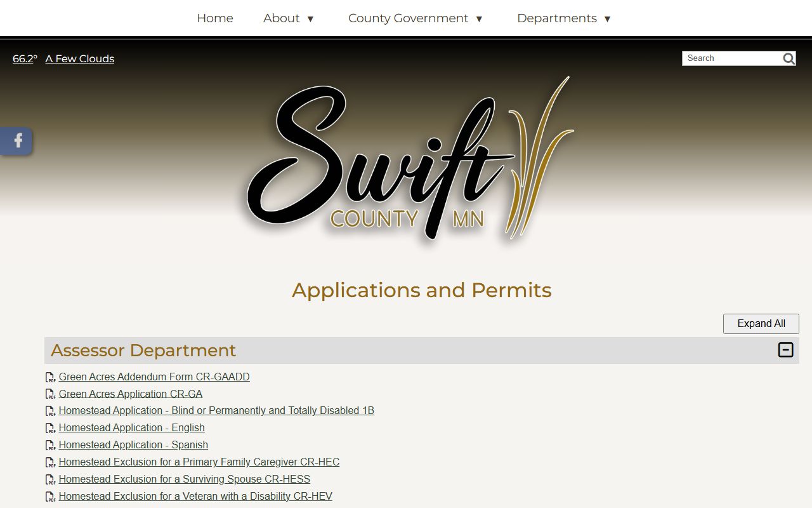Open the County Government dropdown arrow
The height and width of the screenshot is (508, 812).
[479, 19]
